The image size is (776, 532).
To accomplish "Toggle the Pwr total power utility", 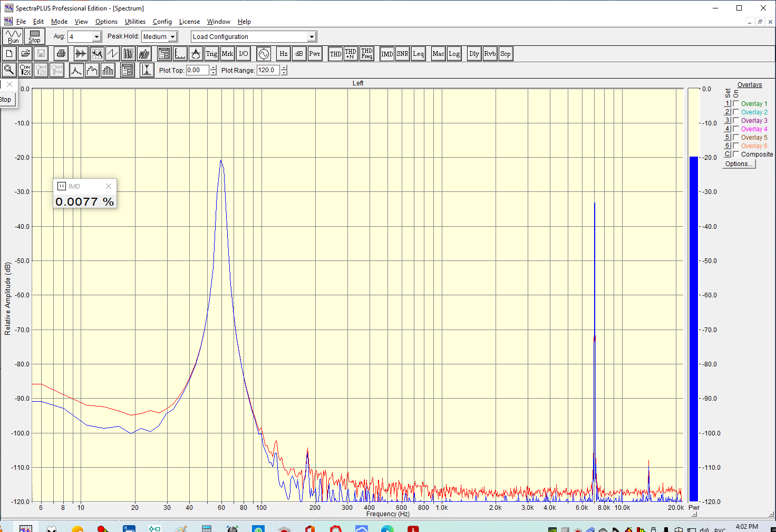I will coord(315,54).
